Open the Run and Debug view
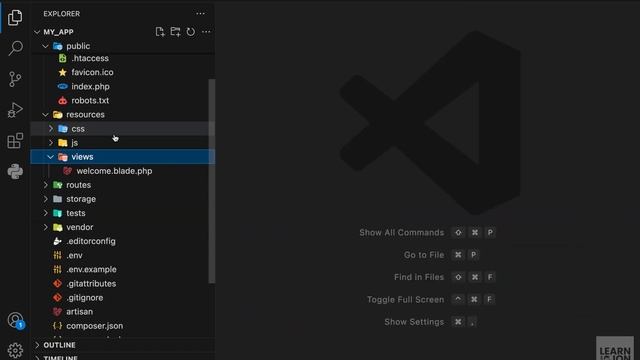This screenshot has height=360, width=640. (15, 110)
